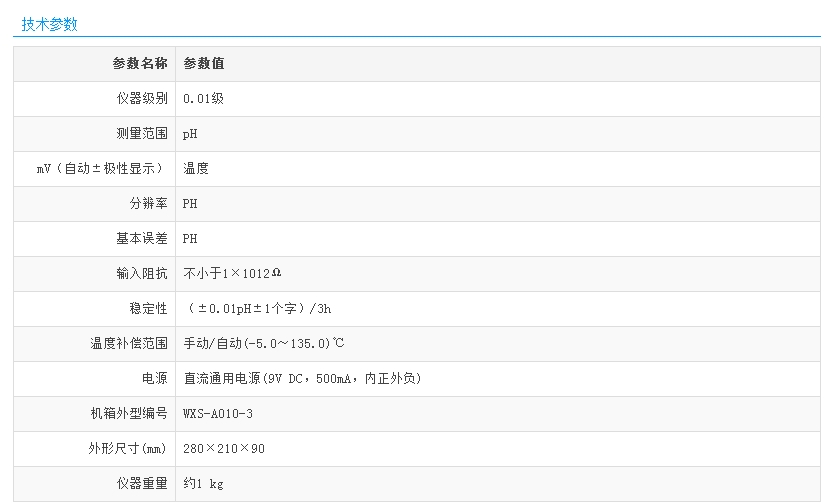
Task: Select the 温度补偿范围 label
Action: (129, 344)
